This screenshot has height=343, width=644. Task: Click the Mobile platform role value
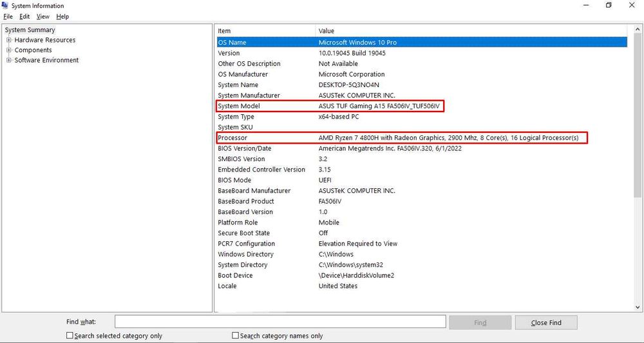(329, 222)
